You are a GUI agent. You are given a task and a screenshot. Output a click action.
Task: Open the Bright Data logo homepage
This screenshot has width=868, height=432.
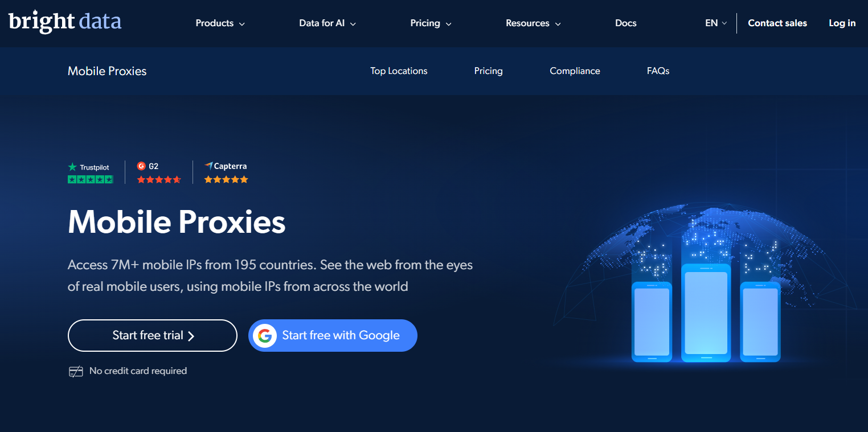coord(65,23)
